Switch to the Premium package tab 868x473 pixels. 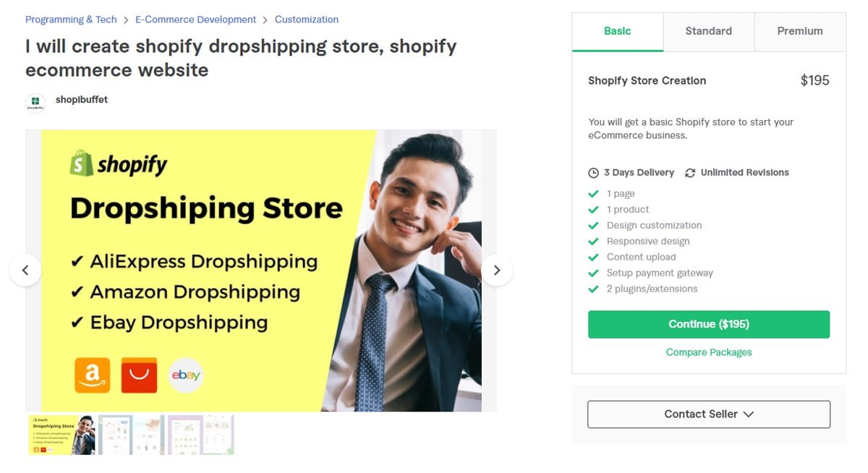point(800,31)
